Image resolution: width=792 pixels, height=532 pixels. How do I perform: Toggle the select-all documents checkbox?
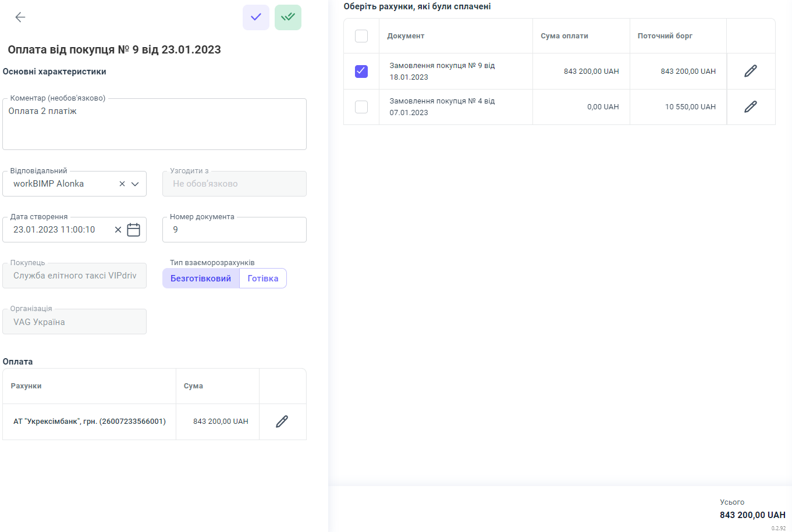coord(361,36)
